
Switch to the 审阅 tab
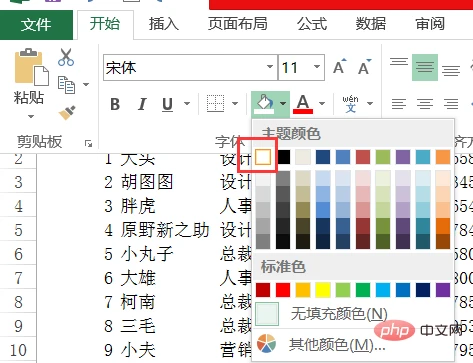(430, 24)
